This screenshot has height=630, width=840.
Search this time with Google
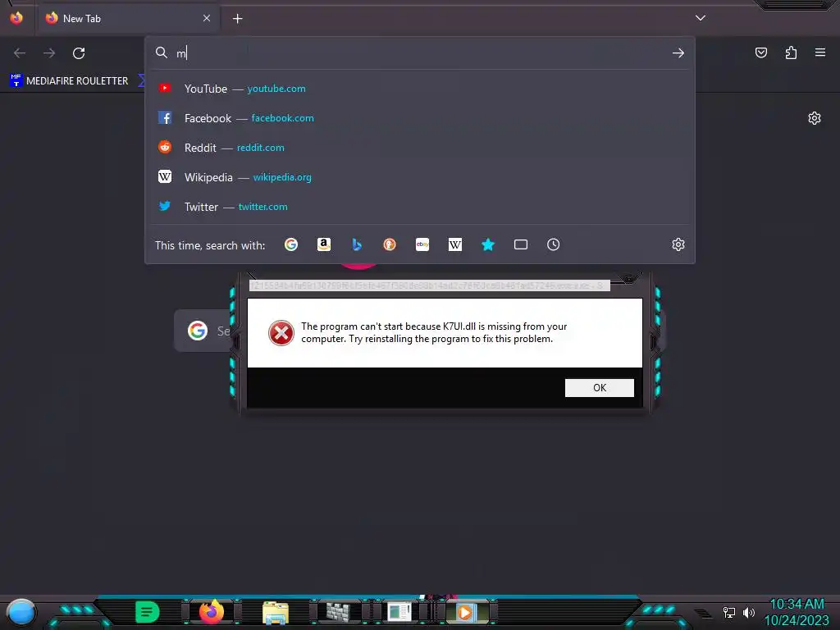click(x=291, y=244)
